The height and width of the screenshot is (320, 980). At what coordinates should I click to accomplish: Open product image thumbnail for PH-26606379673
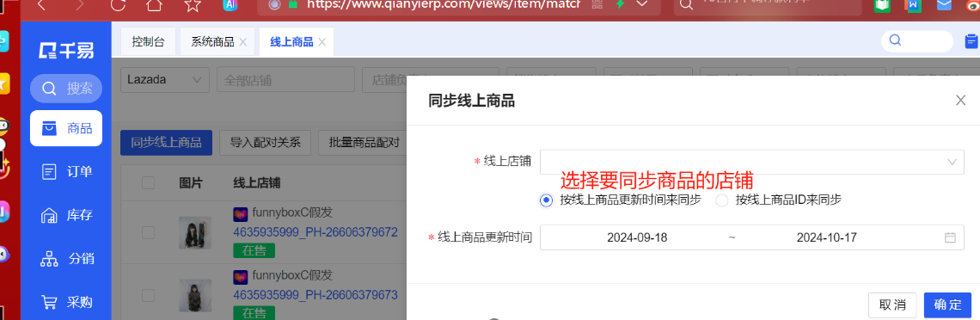coord(195,296)
